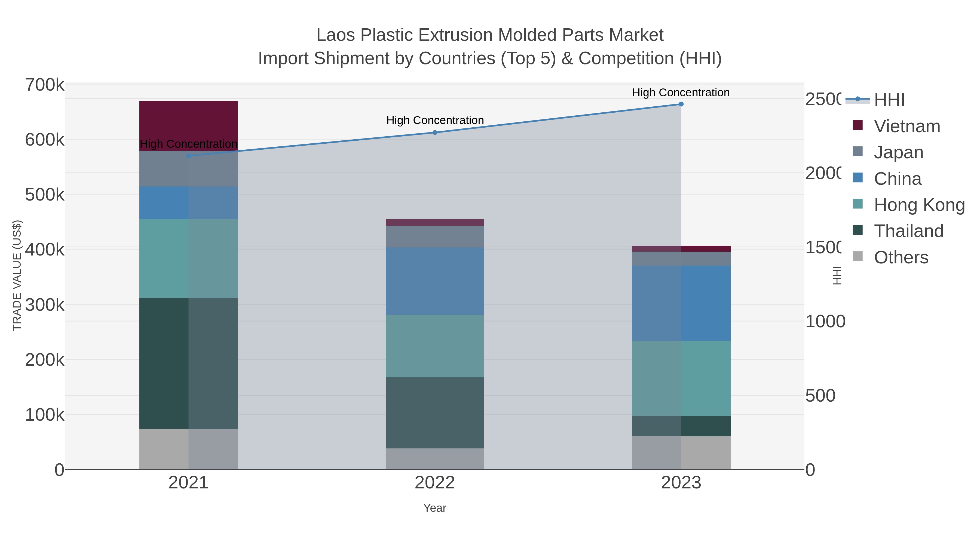Click the Thailand dark green legend swatch
980x551 pixels.
click(x=857, y=230)
